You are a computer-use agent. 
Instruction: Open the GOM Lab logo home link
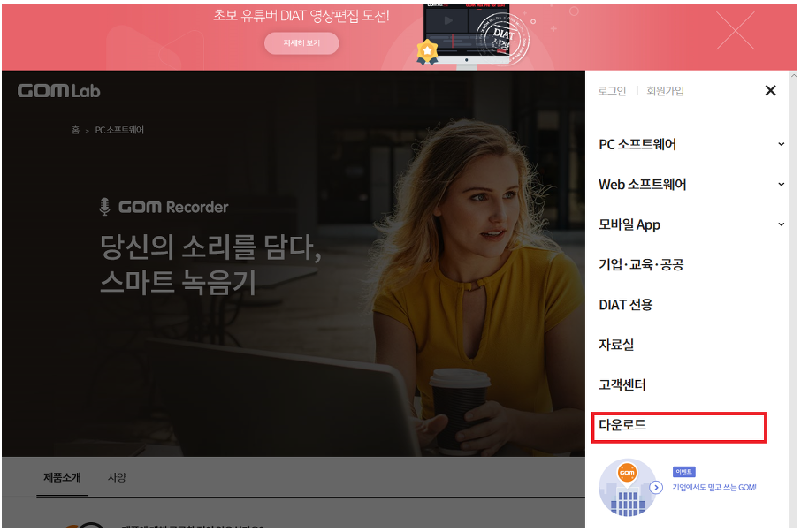(x=58, y=91)
